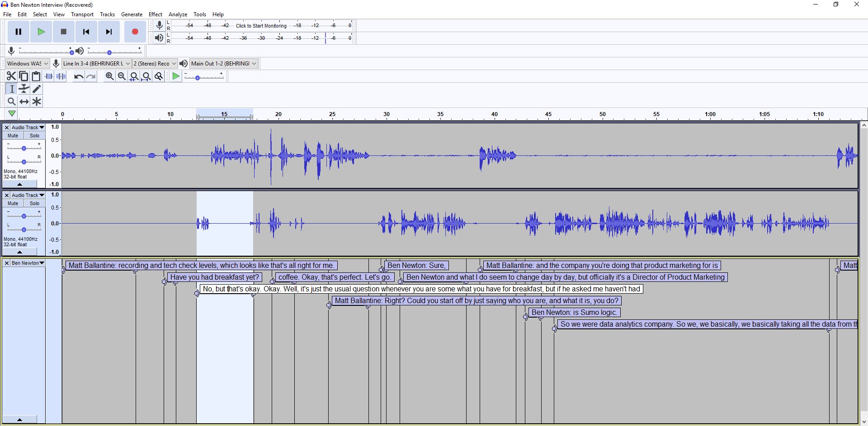
Task: Solo the second audio track
Action: coord(34,203)
